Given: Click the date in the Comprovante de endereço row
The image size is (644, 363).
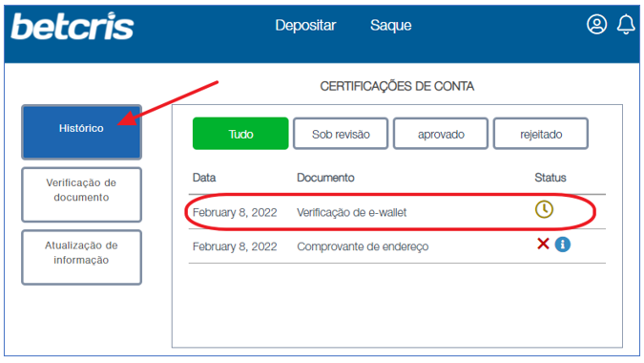Looking at the screenshot, I should coord(235,246).
